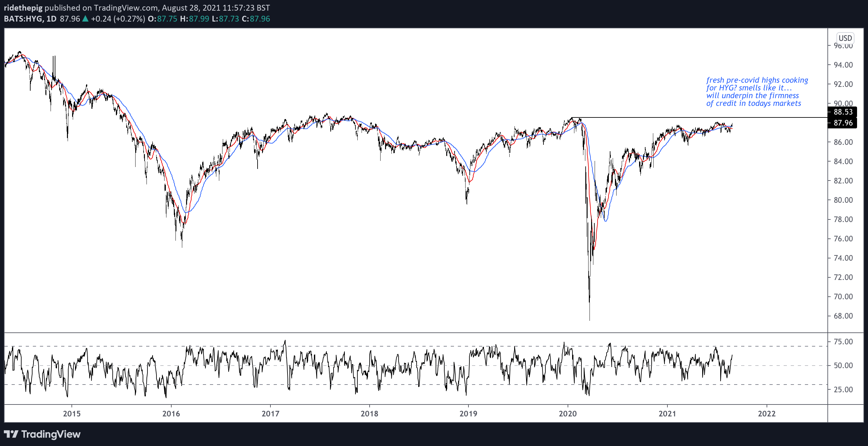This screenshot has width=868, height=446.
Task: Click the 88.53 price level label
Action: click(x=843, y=112)
